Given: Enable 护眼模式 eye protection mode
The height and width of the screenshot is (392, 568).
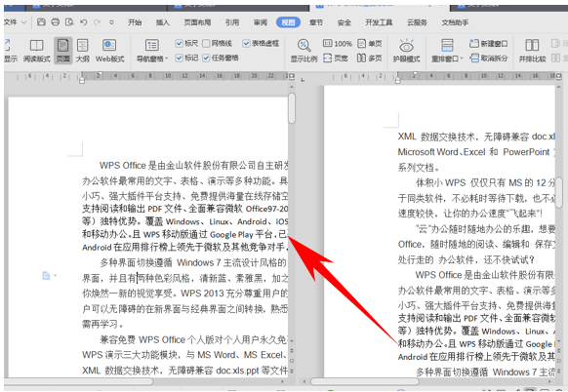Looking at the screenshot, I should coord(406,51).
